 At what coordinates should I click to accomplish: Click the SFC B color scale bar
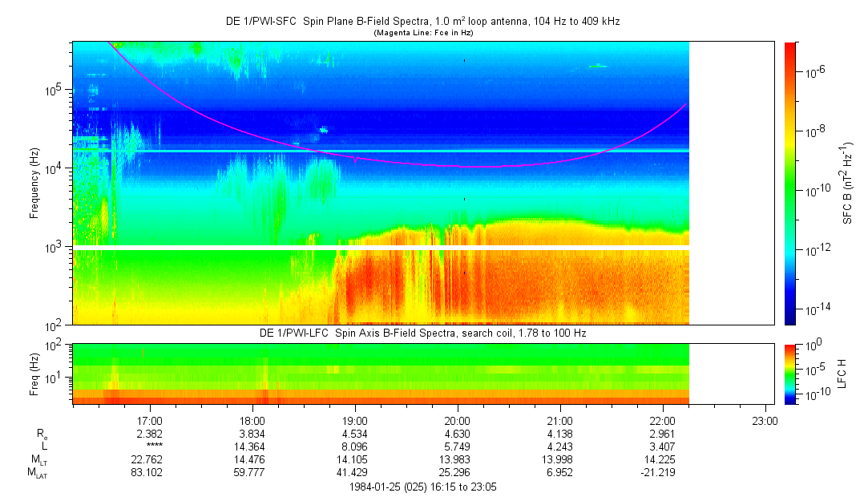pyautogui.click(x=790, y=183)
